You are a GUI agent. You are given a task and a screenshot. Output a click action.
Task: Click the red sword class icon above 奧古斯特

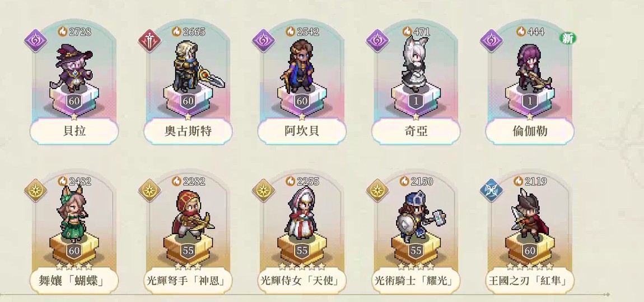tap(150, 41)
